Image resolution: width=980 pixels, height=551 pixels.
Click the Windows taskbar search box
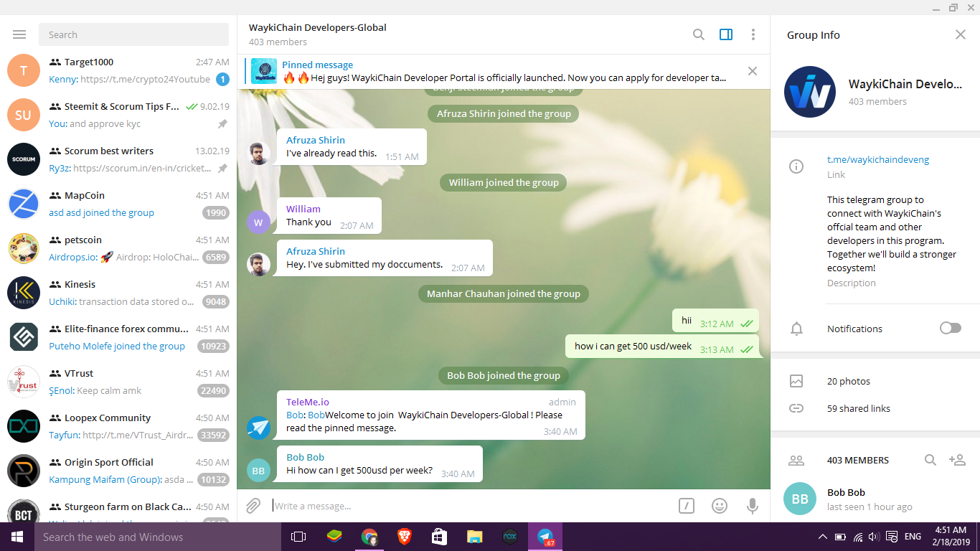pos(158,537)
